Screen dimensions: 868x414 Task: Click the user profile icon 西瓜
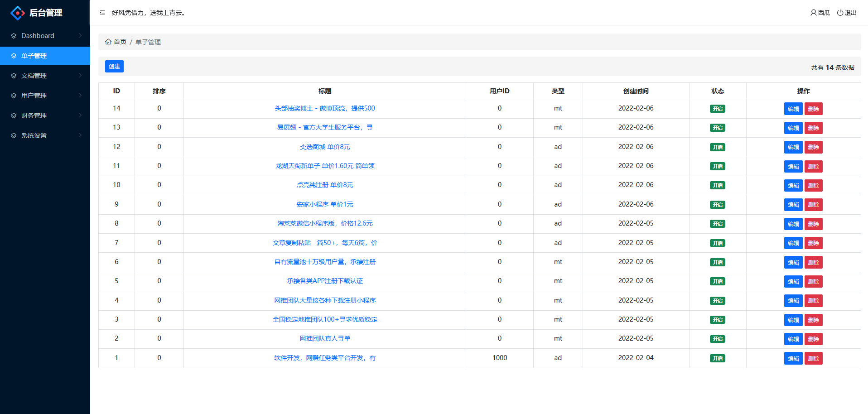(813, 13)
